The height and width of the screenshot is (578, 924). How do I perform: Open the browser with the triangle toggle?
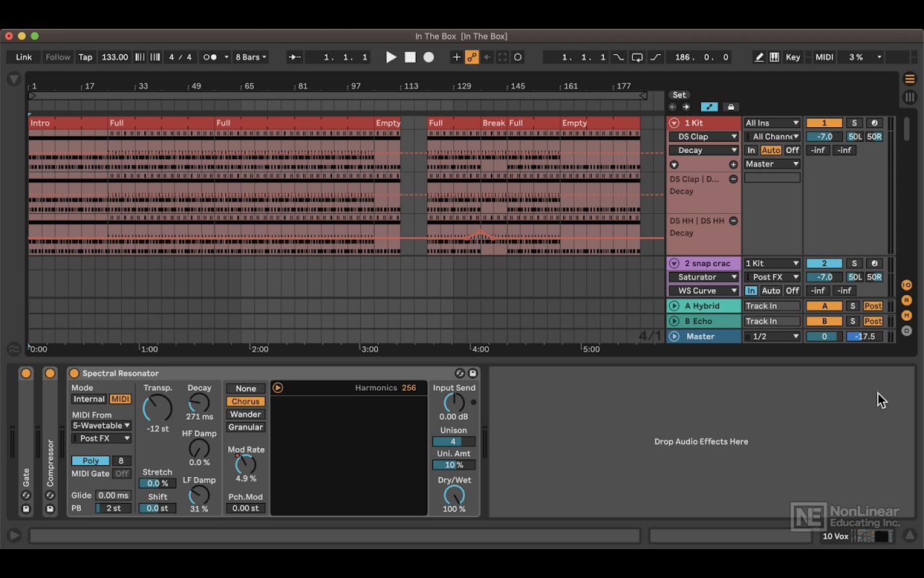(14, 79)
